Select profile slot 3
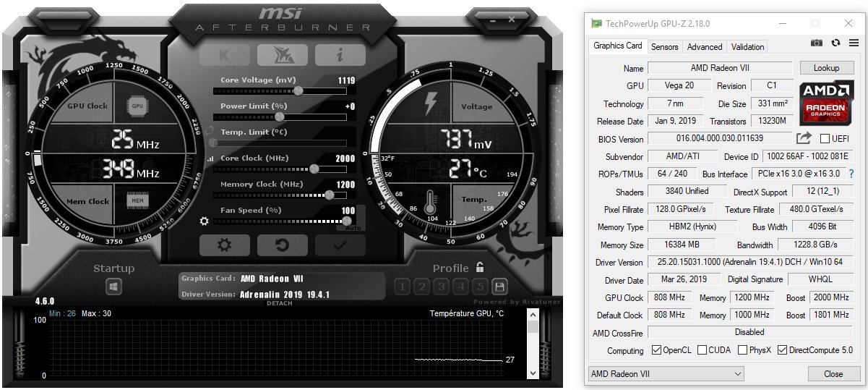The width and height of the screenshot is (868, 390). pos(442,287)
